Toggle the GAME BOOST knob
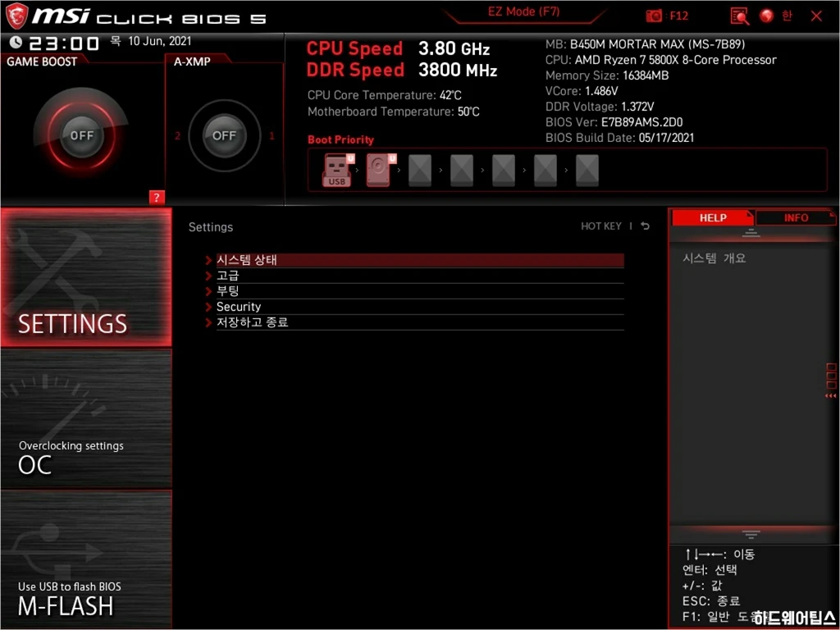 [x=81, y=135]
